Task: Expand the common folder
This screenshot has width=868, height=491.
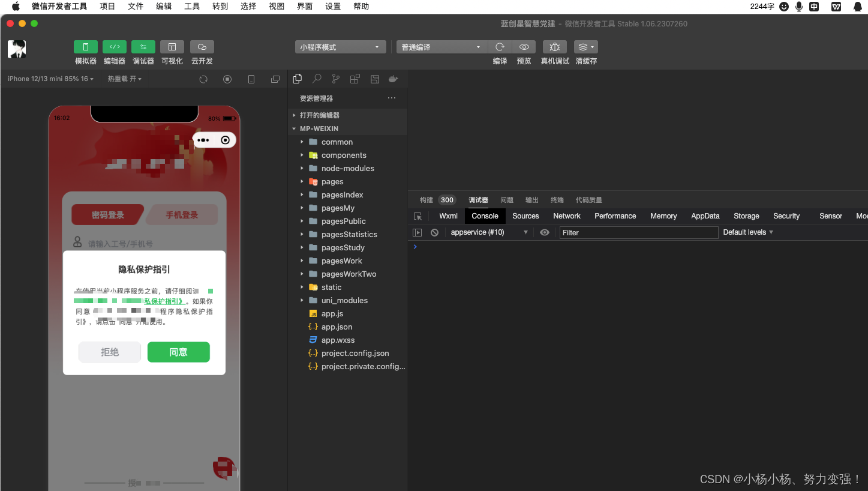Action: coord(347,142)
